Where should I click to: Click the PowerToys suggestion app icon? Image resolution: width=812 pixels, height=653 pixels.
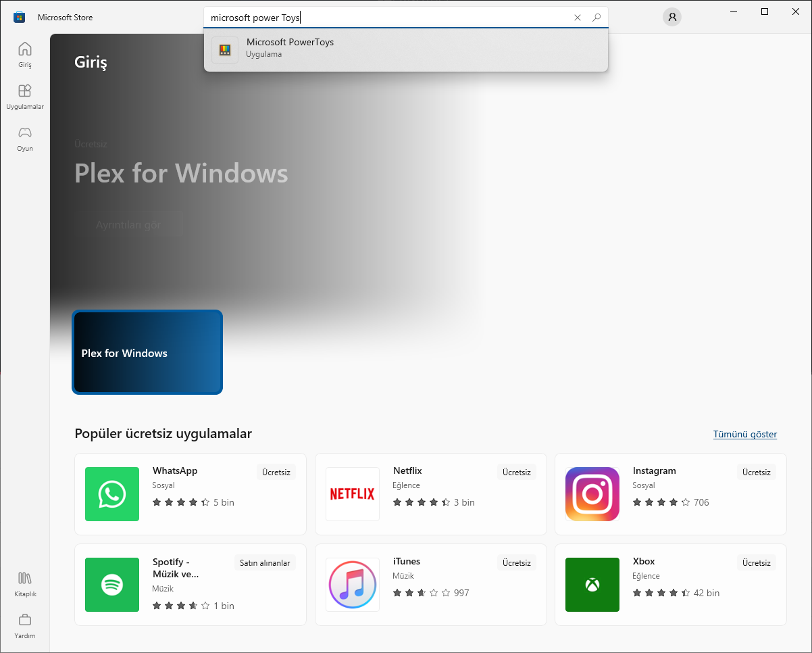(225, 49)
